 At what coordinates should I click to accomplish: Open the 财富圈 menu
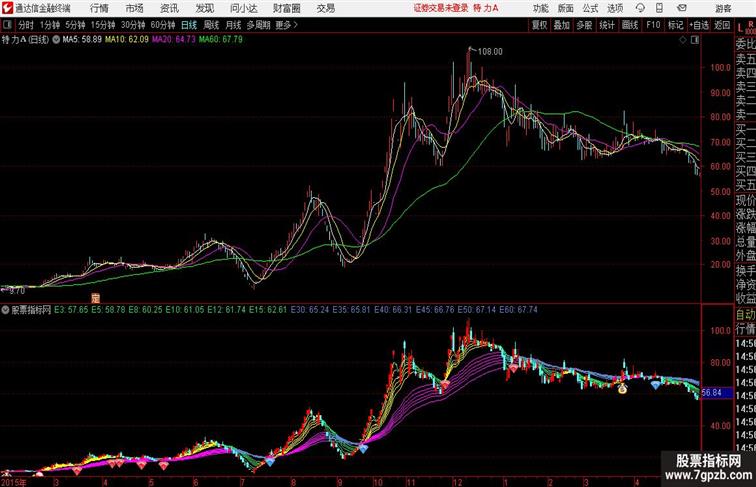point(286,8)
